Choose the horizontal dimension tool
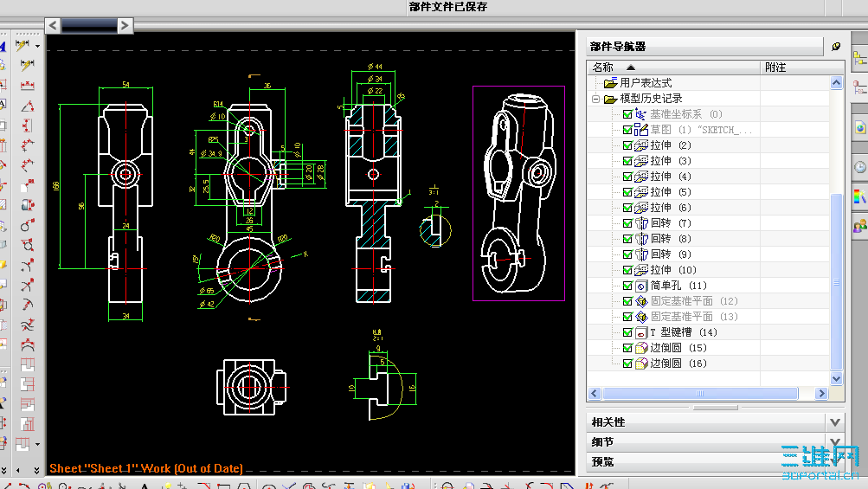 point(27,86)
